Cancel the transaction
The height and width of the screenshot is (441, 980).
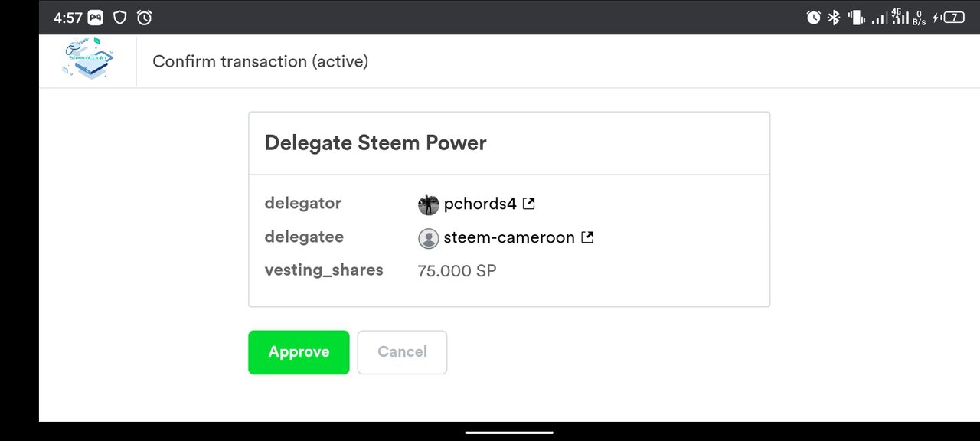402,352
